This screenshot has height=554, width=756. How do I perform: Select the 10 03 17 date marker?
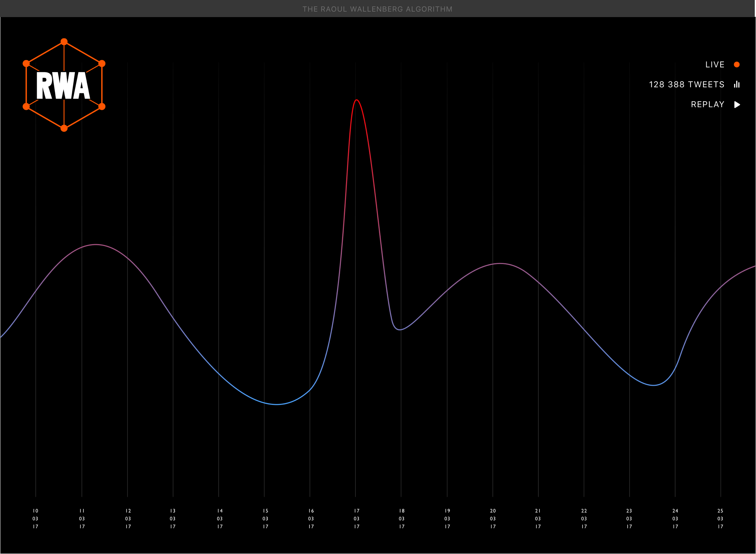coord(35,518)
